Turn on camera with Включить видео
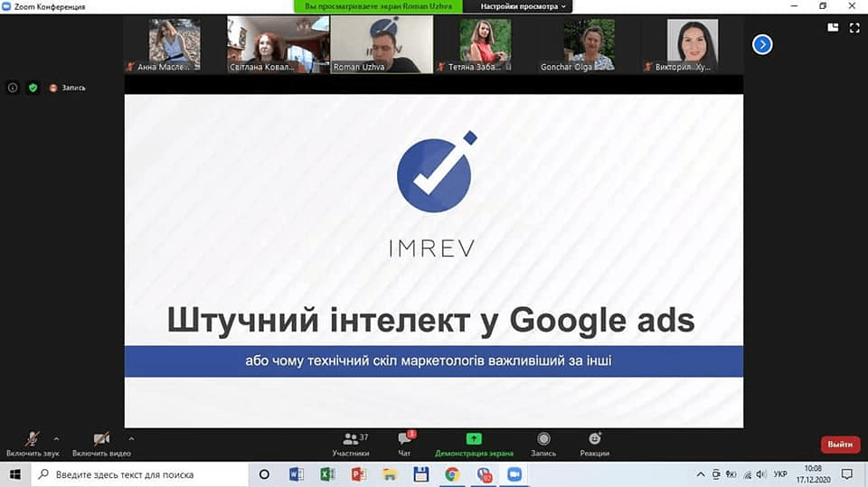Screen dimensions: 868x487 (x=101, y=445)
